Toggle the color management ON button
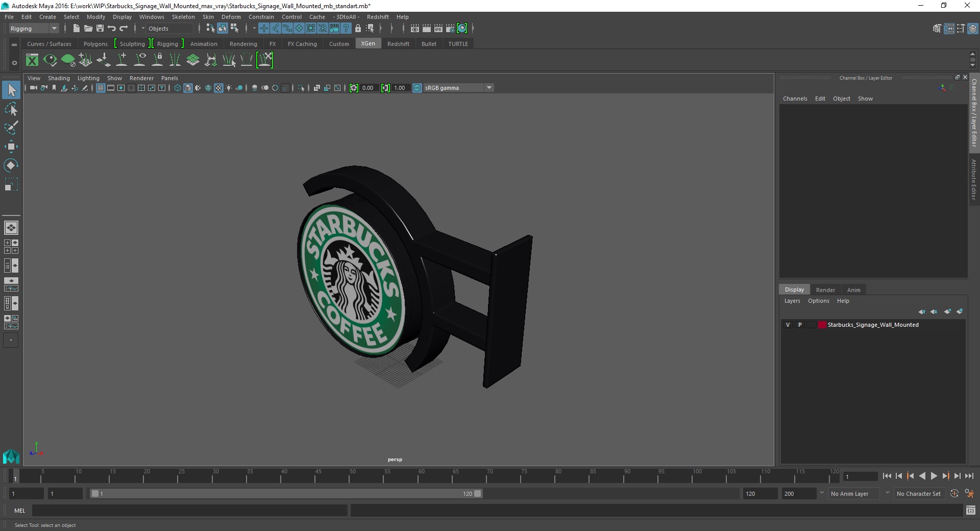 click(417, 88)
